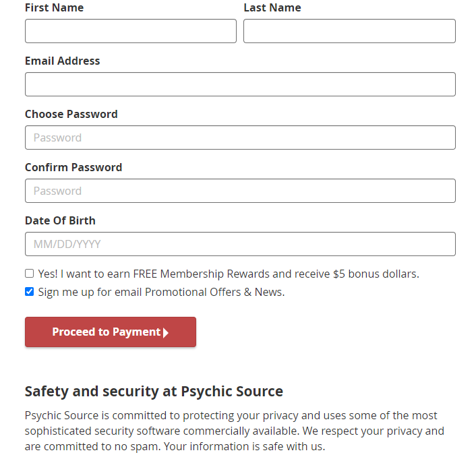
Task: Click the Confirm Password label
Action: [x=73, y=167]
